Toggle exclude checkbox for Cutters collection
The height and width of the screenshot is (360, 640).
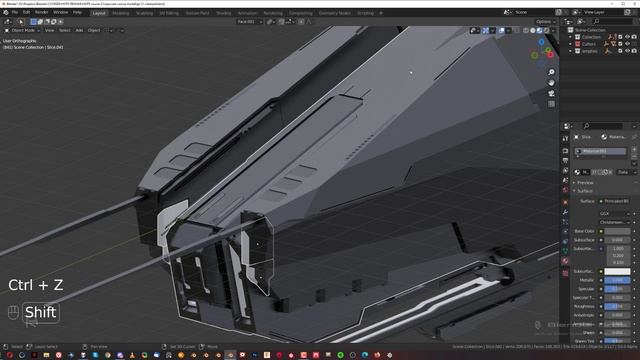coord(620,44)
